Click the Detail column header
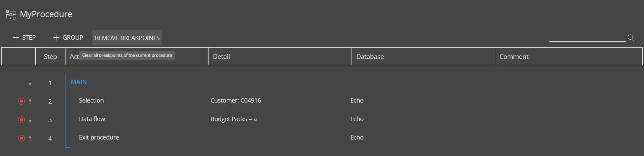This screenshot has height=156, width=644. coord(280,56)
